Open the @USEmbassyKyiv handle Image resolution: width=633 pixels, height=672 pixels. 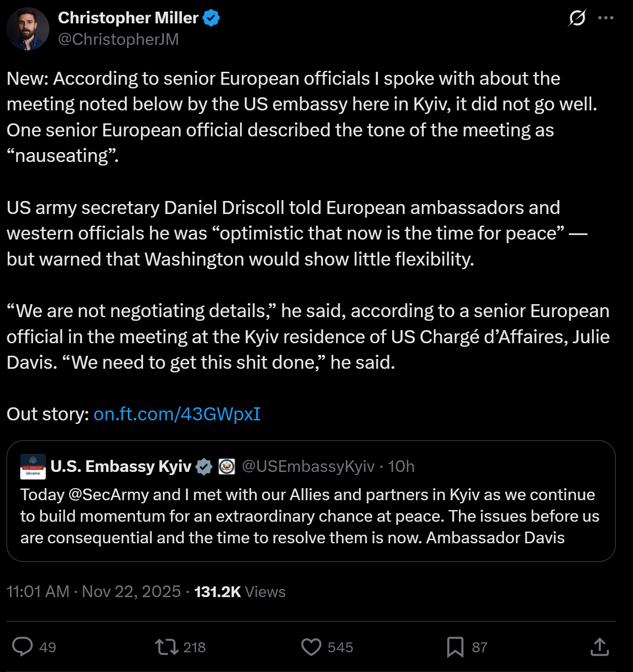[308, 467]
